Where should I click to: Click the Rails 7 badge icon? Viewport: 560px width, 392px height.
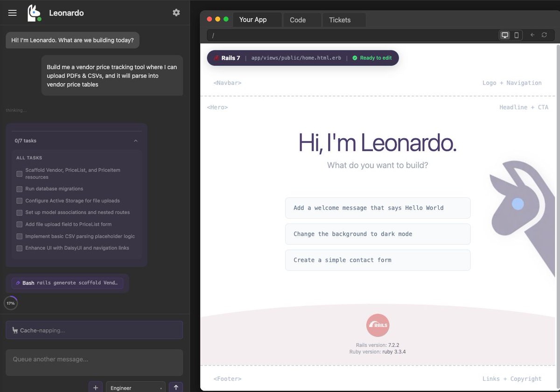coord(217,58)
